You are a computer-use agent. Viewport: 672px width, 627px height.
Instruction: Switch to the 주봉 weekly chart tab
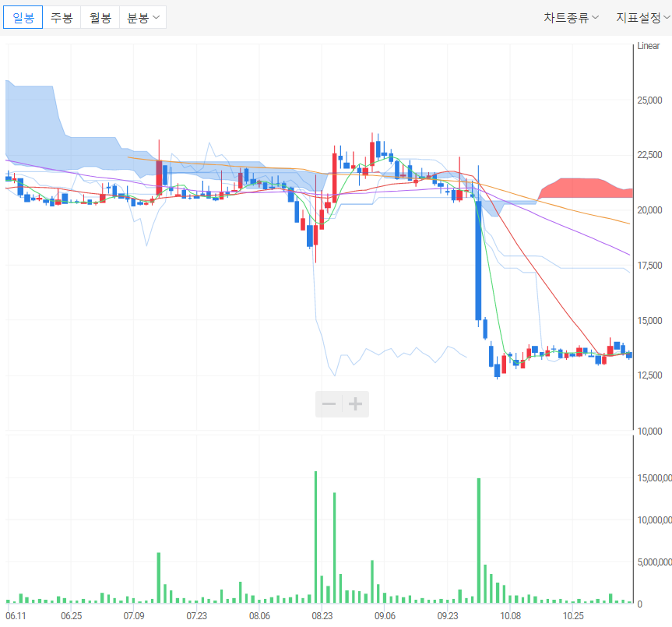coord(62,18)
